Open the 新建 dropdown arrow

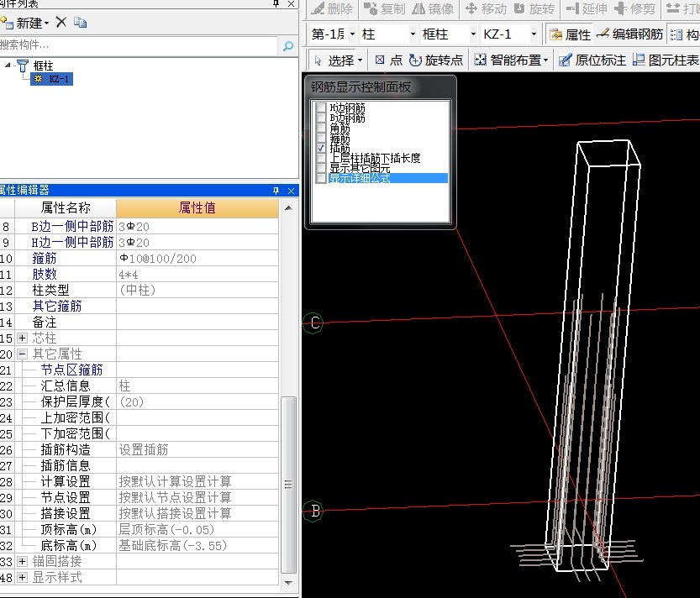click(47, 23)
